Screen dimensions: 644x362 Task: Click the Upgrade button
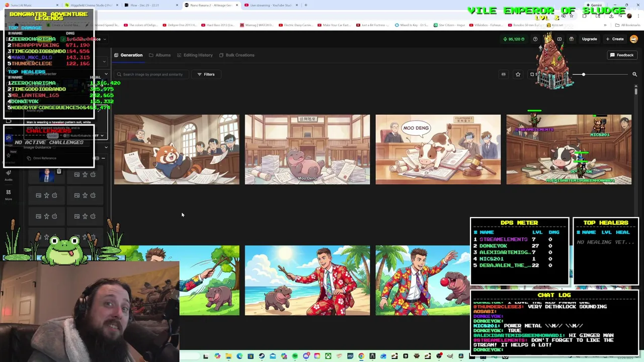pyautogui.click(x=589, y=39)
